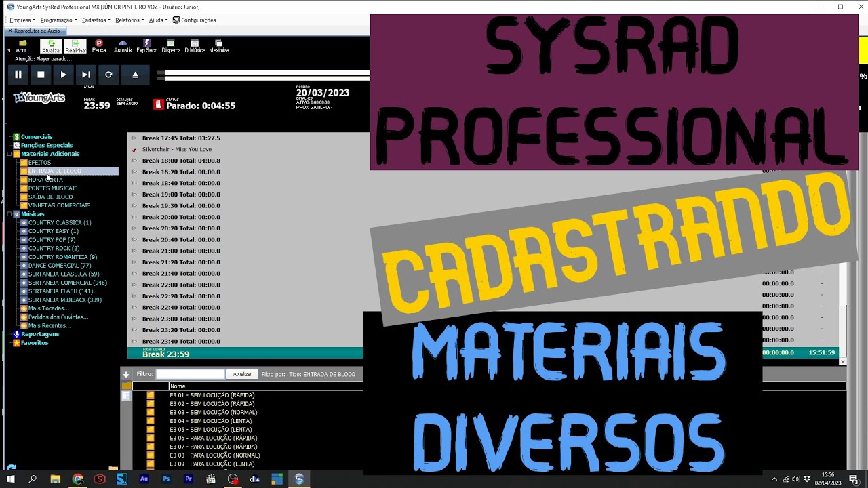Skip to next track
This screenshot has width=868, height=488.
click(85, 75)
